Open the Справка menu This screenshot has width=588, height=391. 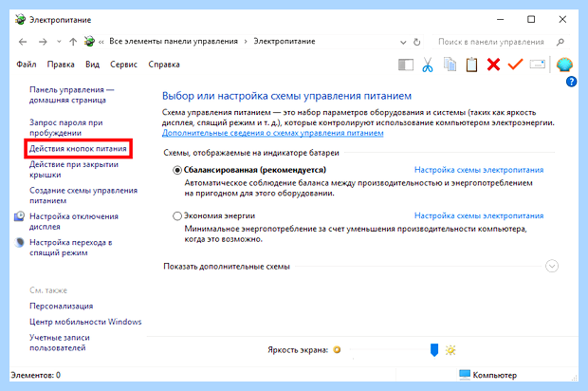[164, 65]
